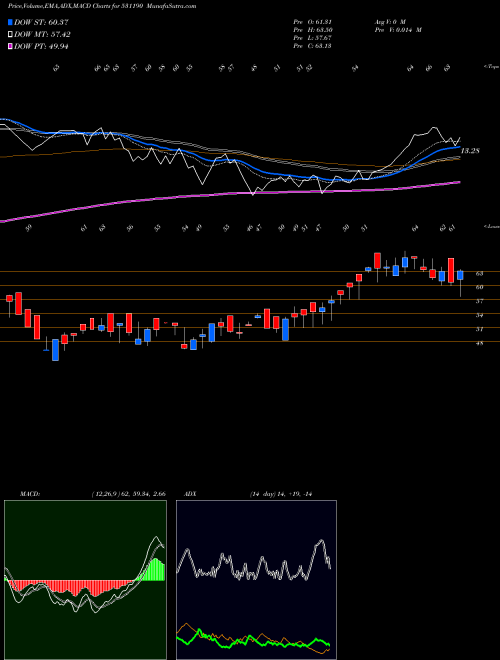Click the 48 price axis label
The height and width of the screenshot is (660, 500).
click(479, 343)
